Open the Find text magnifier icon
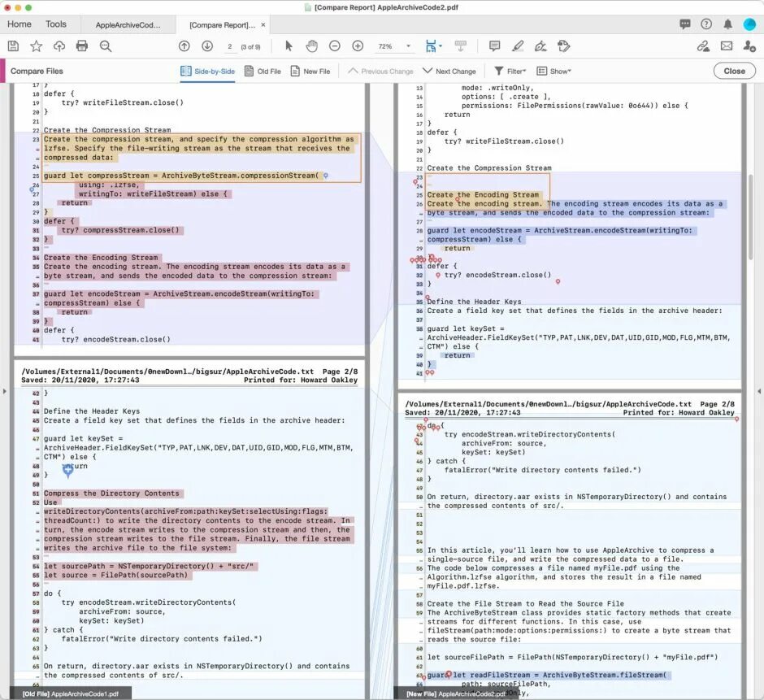 tap(105, 46)
